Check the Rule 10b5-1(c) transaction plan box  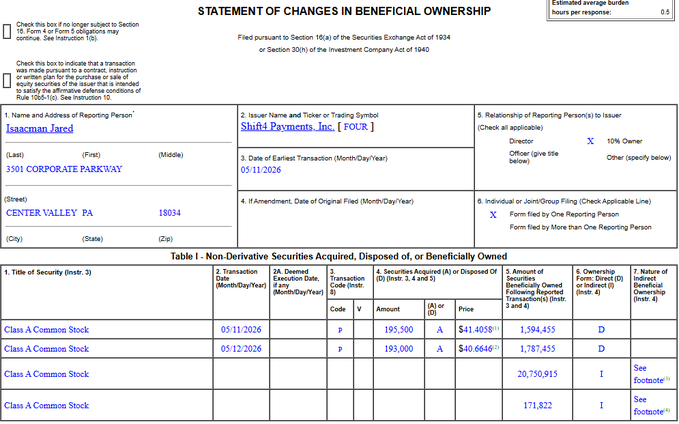(7, 81)
